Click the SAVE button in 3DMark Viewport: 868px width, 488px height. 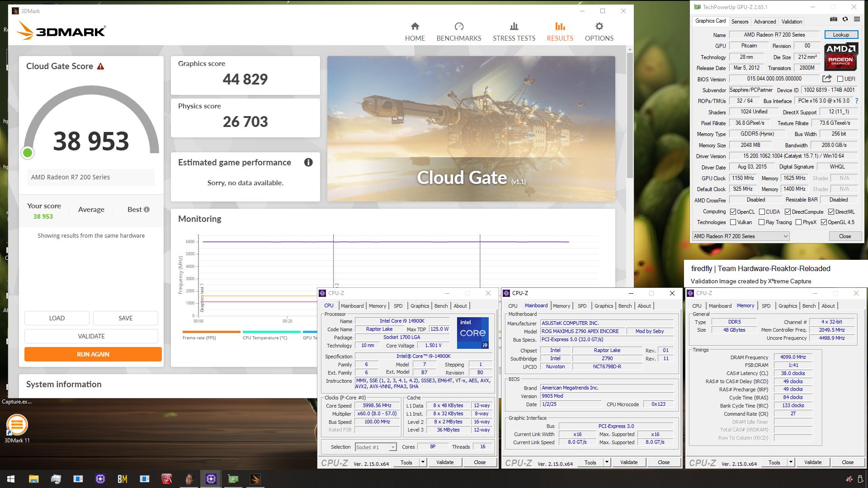click(x=125, y=318)
